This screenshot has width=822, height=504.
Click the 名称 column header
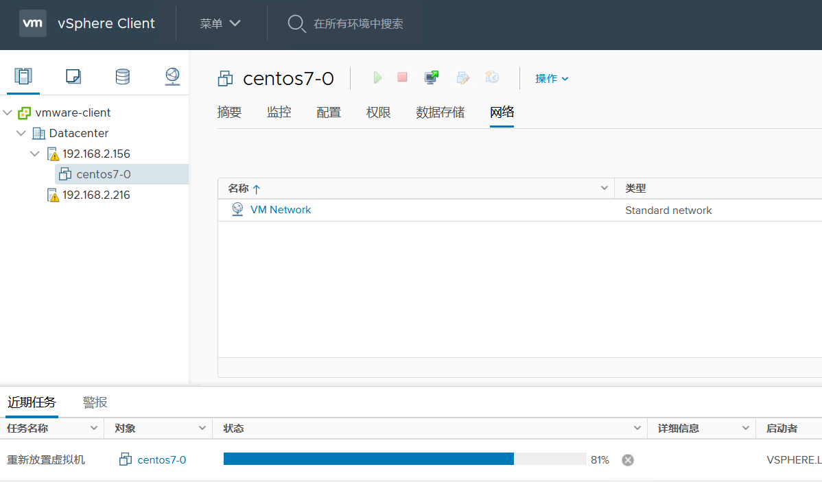239,189
